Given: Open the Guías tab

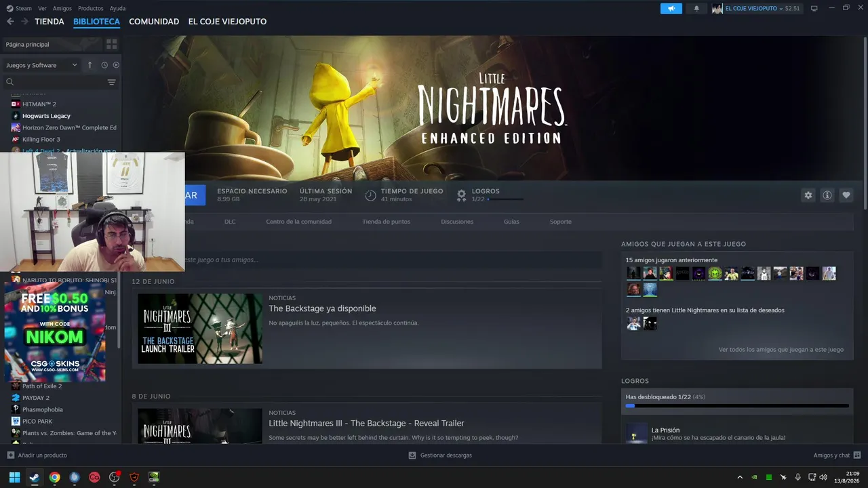Looking at the screenshot, I should click(511, 222).
